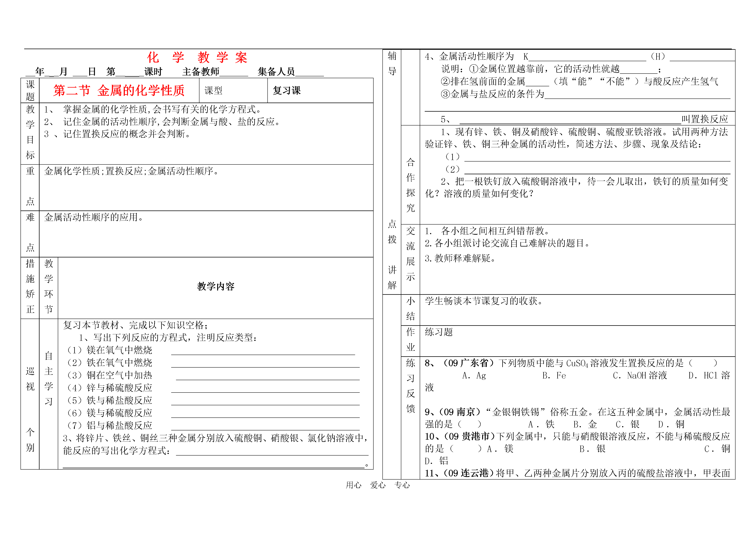The image size is (756, 535).
Task: Select option "A. 镁" in question 10
Action: click(500, 449)
